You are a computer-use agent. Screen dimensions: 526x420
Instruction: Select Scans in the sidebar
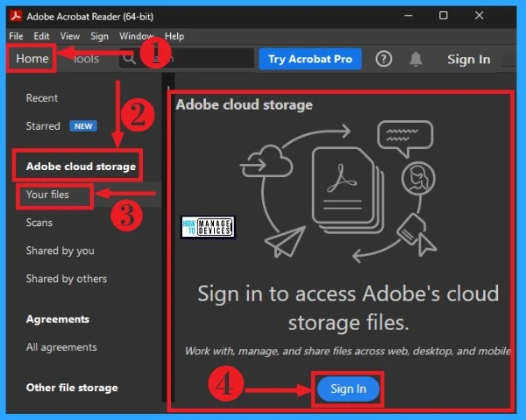pos(39,223)
